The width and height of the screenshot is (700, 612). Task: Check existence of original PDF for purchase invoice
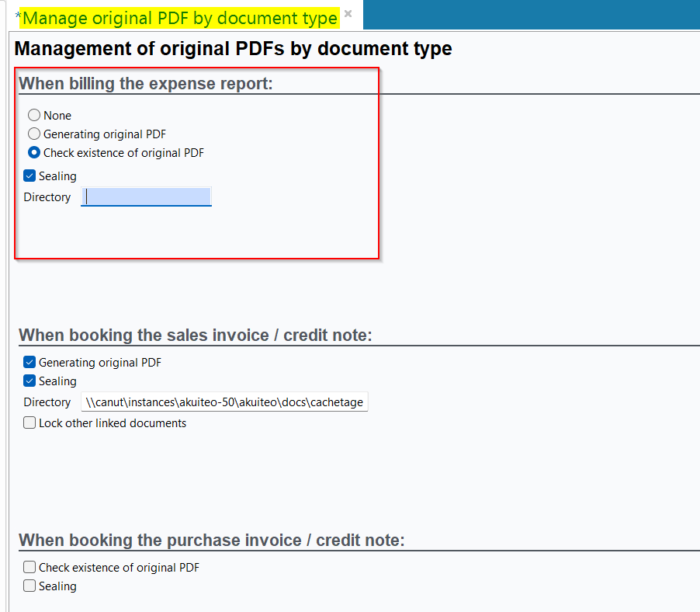point(29,568)
